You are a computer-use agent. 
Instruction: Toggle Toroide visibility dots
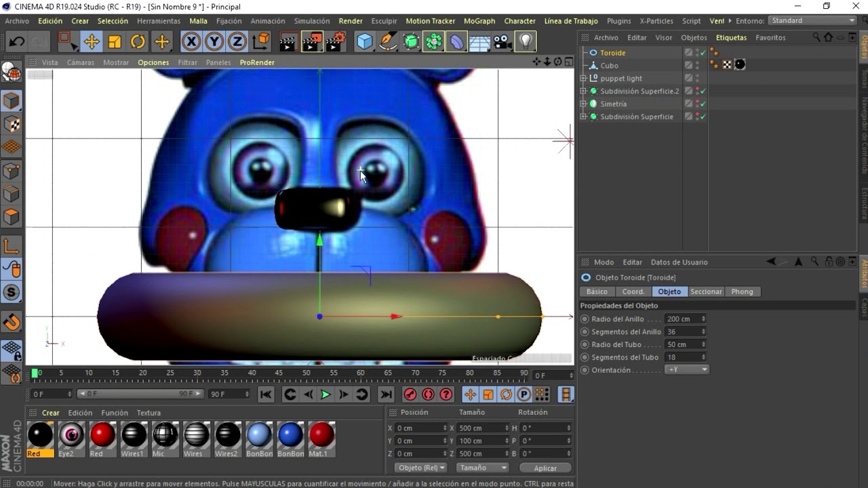pos(697,53)
